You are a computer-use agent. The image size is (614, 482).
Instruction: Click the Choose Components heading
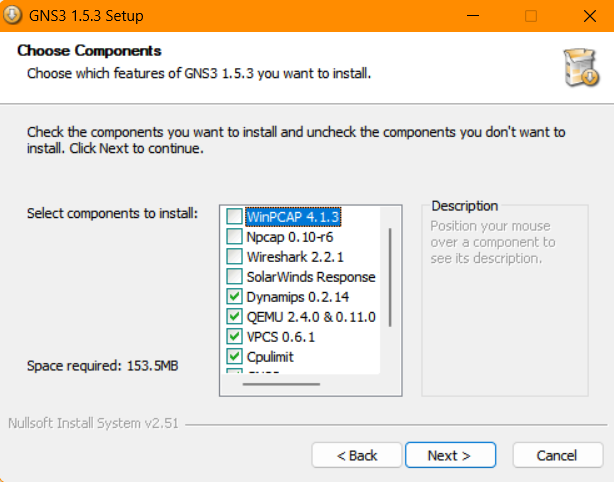tap(89, 51)
